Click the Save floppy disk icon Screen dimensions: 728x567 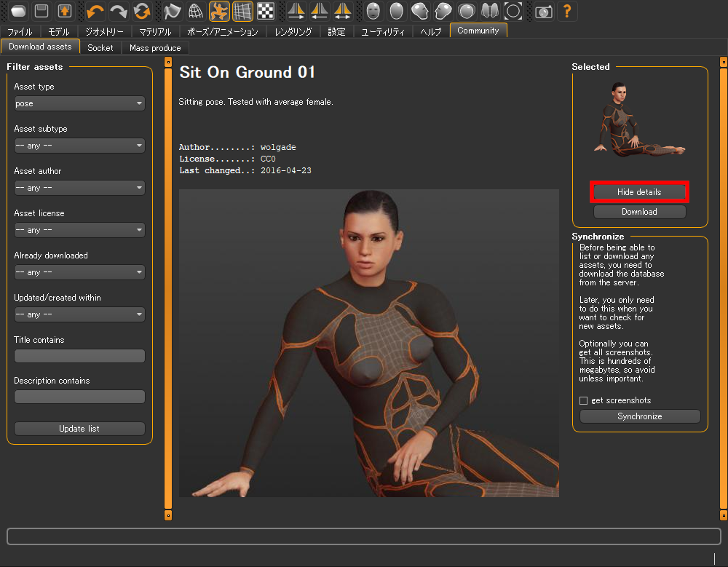tap(41, 11)
